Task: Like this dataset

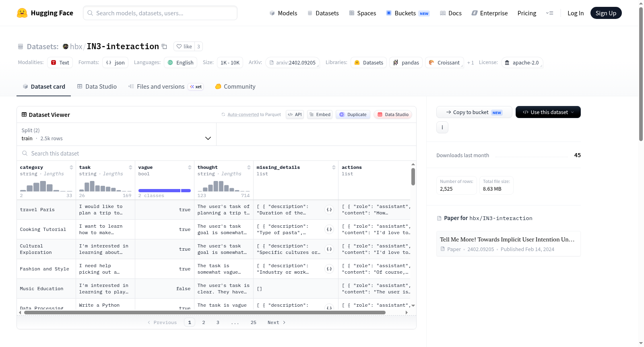Action: coord(184,46)
